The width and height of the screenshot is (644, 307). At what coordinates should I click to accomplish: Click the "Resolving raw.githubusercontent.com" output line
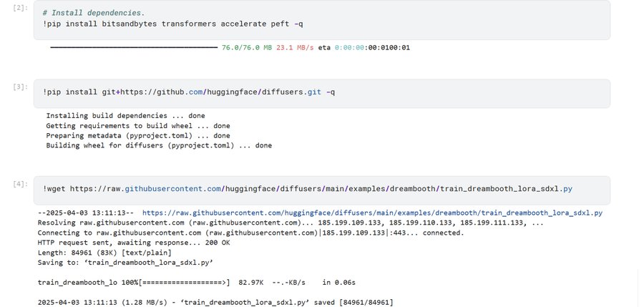point(291,223)
